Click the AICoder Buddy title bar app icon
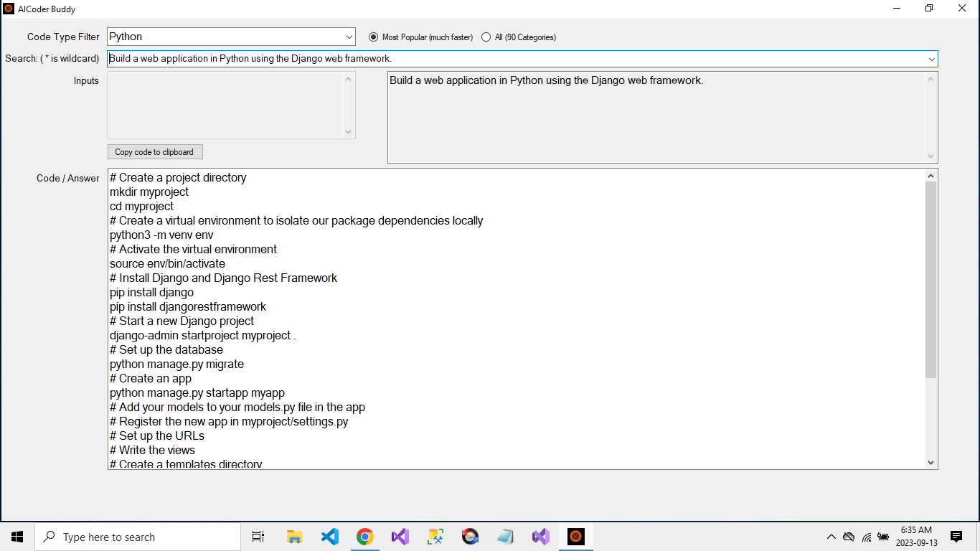 (9, 9)
